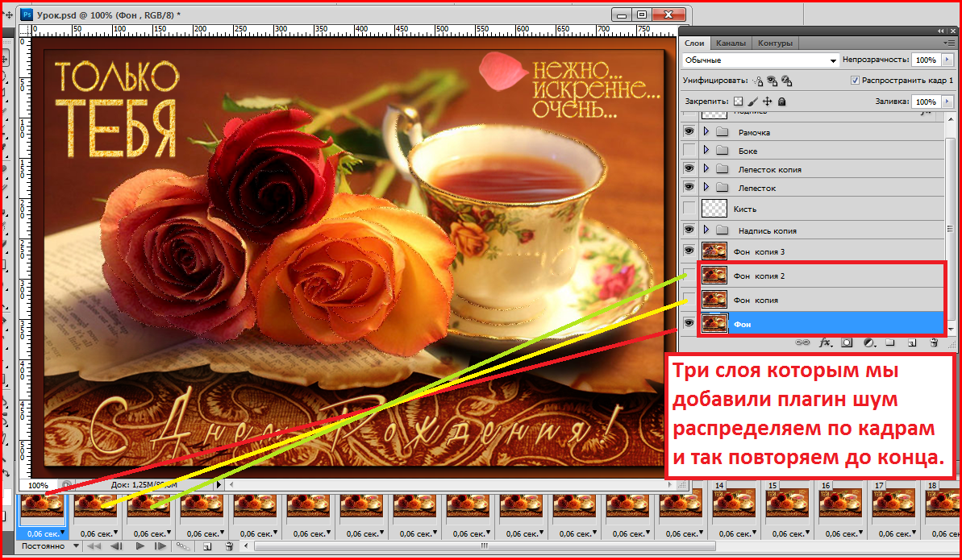Click the document zoom 100% field
This screenshot has height=560, width=962.
[x=38, y=485]
